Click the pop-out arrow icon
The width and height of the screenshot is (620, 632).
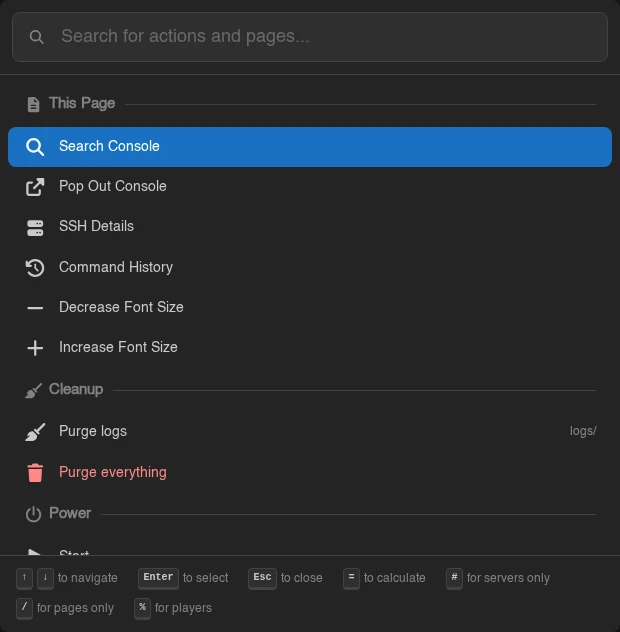click(x=35, y=187)
